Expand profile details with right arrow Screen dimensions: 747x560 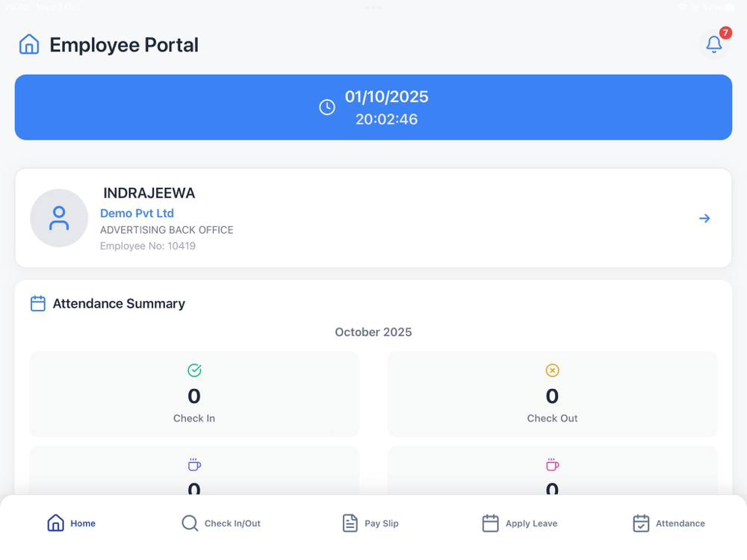tap(704, 218)
